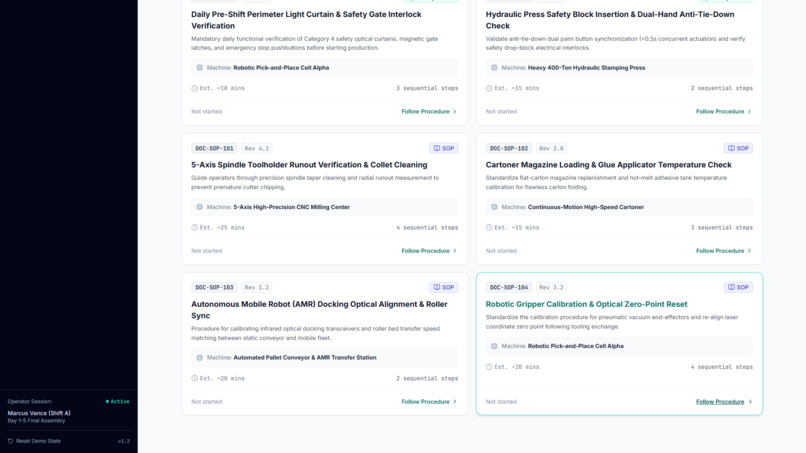
Task: Click the DOC-SOP-103 document ID tag
Action: point(214,287)
